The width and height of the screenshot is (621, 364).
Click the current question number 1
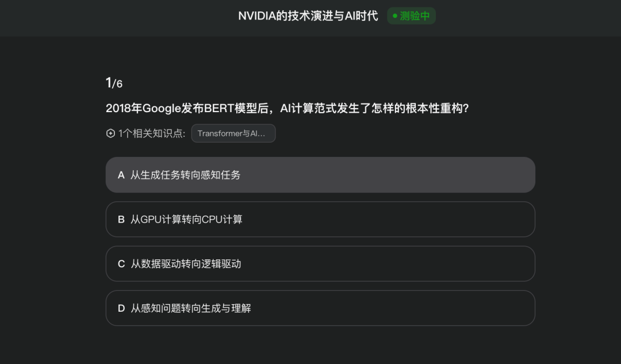(108, 83)
